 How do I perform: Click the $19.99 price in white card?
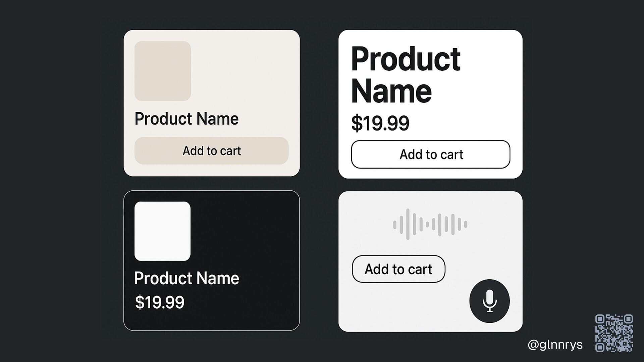(380, 123)
